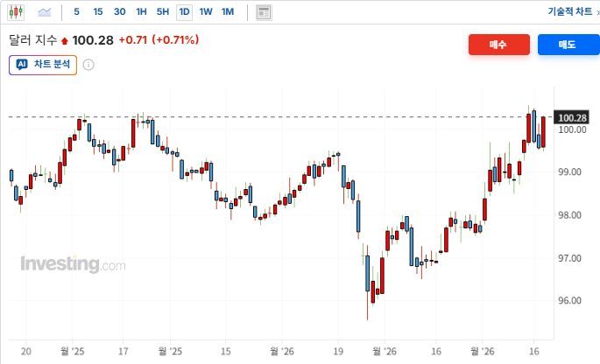600x364 pixels.
Task: Switch to the 1W timeframe
Action: (206, 12)
